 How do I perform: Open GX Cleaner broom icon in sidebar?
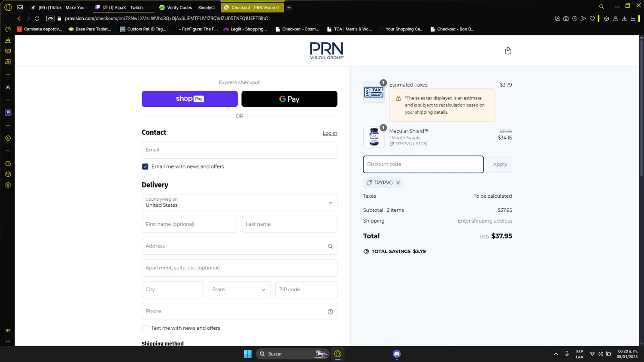click(x=8, y=40)
